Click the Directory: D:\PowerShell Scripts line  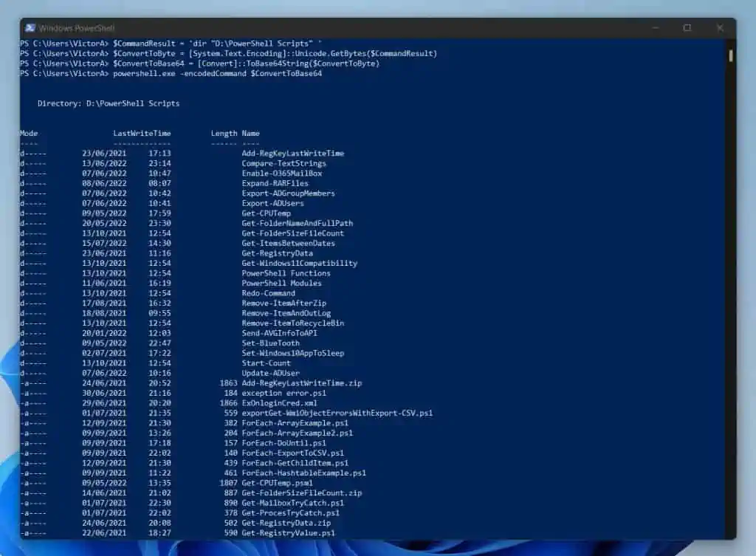point(109,103)
